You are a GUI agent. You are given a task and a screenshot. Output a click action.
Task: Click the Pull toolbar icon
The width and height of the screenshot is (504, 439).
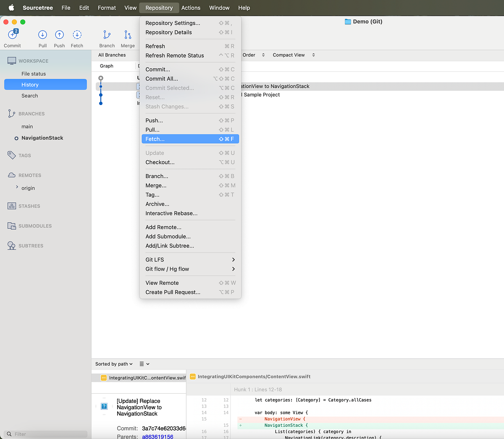pos(42,38)
